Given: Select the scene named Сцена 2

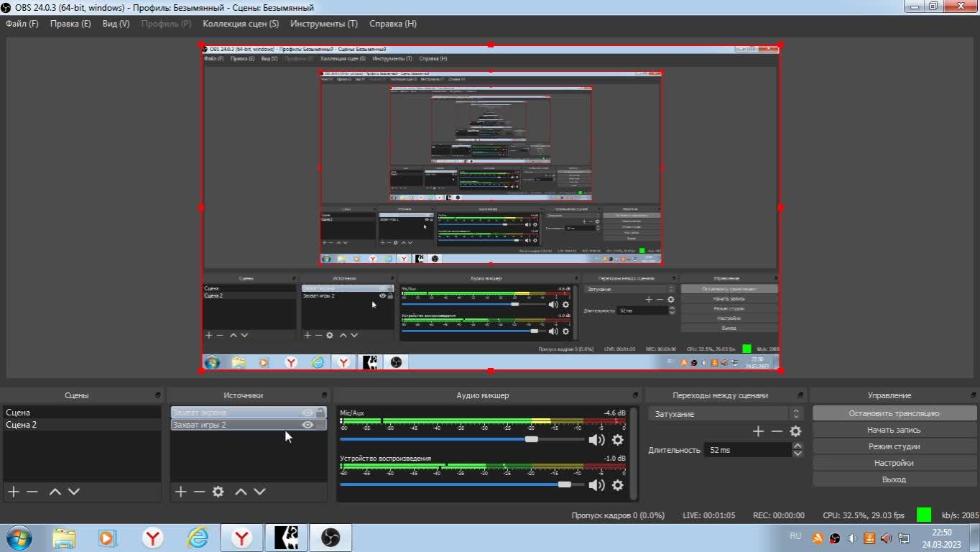Looking at the screenshot, I should pyautogui.click(x=82, y=425).
